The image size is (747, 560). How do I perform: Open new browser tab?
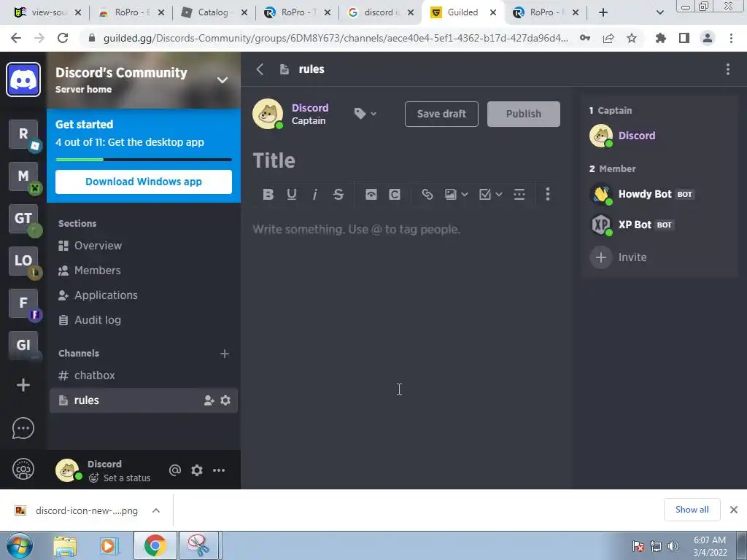pyautogui.click(x=603, y=12)
